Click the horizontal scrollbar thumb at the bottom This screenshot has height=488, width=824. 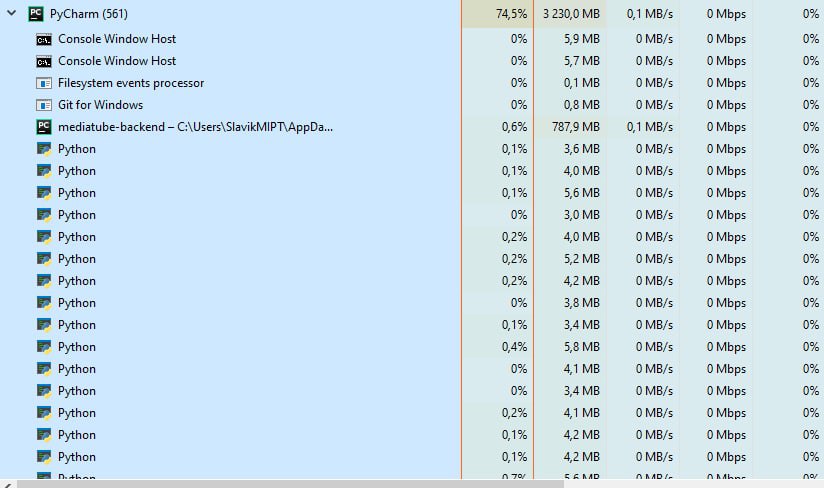[291, 484]
